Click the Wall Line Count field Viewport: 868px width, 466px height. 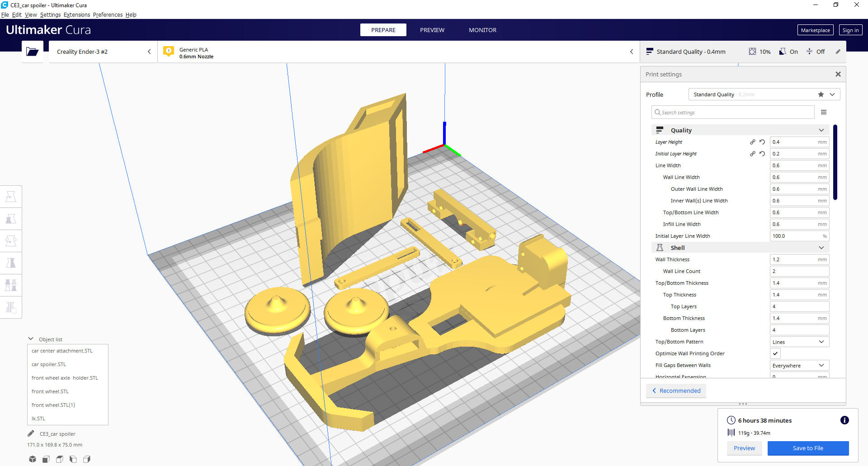pos(800,271)
